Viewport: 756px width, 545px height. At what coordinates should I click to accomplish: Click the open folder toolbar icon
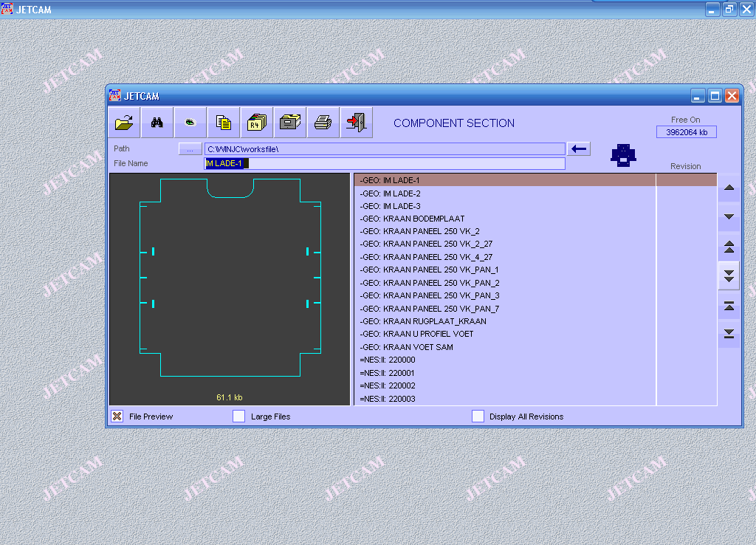pyautogui.click(x=124, y=123)
